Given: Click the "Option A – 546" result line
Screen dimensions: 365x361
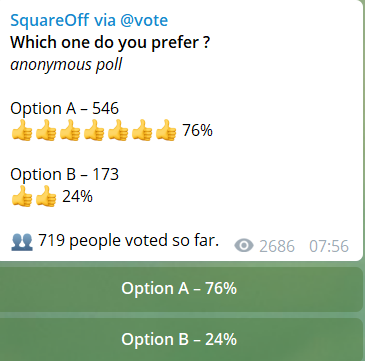Looking at the screenshot, I should point(64,108).
